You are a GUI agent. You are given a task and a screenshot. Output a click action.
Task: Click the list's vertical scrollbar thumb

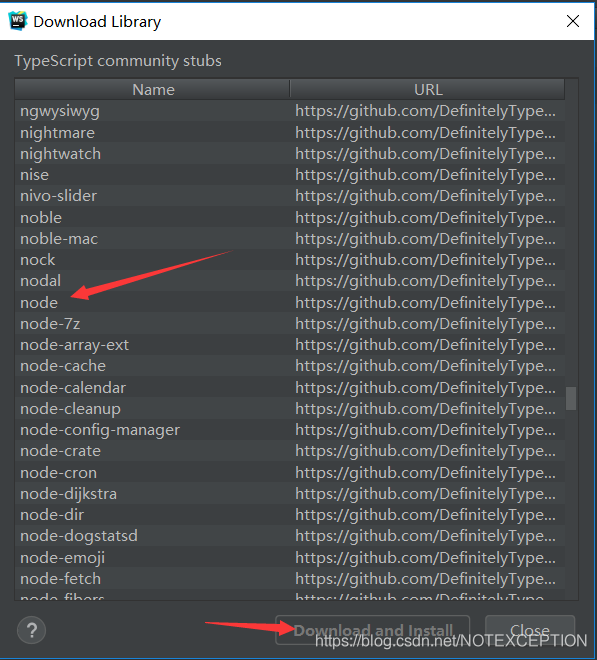click(x=571, y=398)
